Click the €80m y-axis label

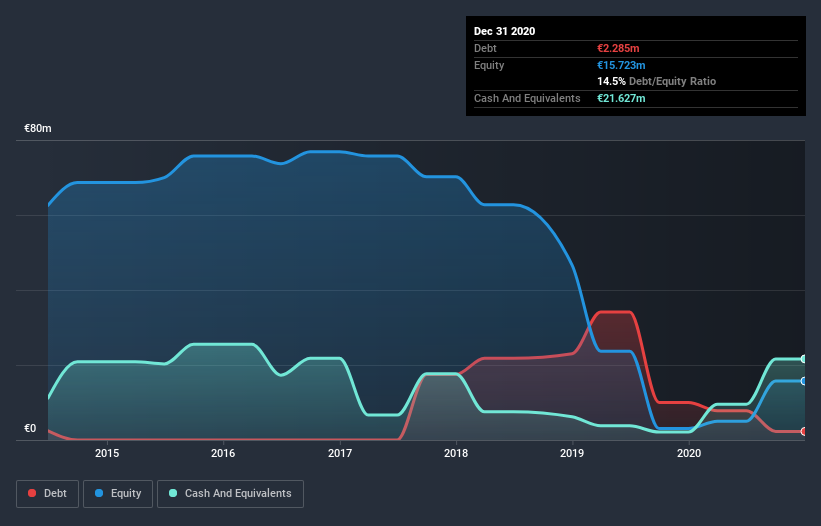click(38, 129)
